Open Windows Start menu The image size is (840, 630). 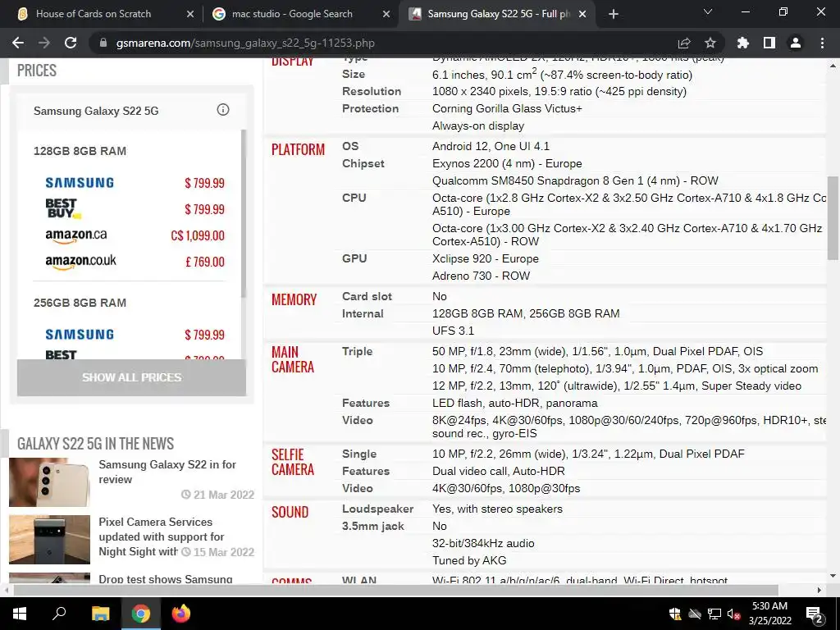(20, 614)
